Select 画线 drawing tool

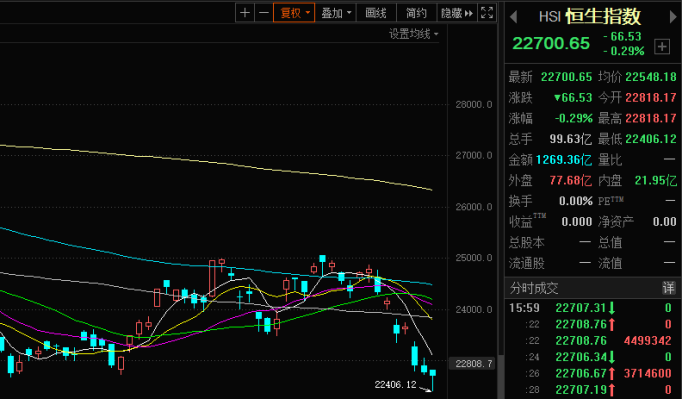pos(376,13)
